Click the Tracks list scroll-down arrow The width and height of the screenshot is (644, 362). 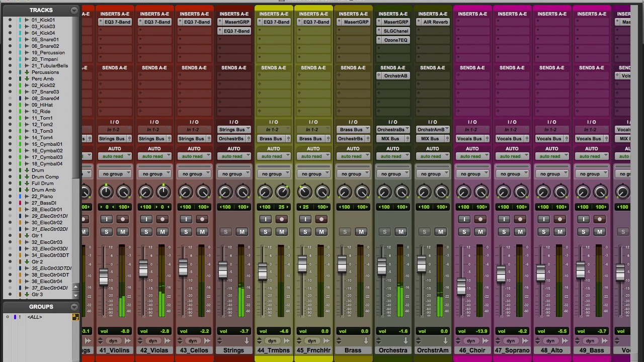point(75,295)
